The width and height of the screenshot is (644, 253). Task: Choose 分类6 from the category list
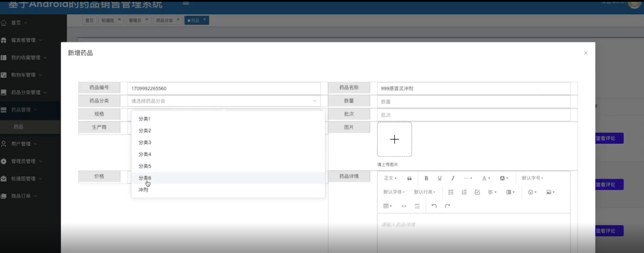(x=228, y=178)
